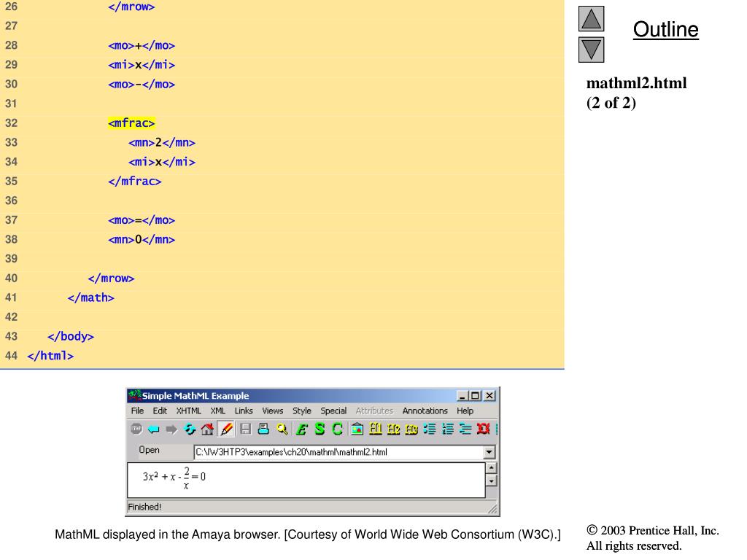Click the <mo>=</mo> code line

[x=142, y=220]
